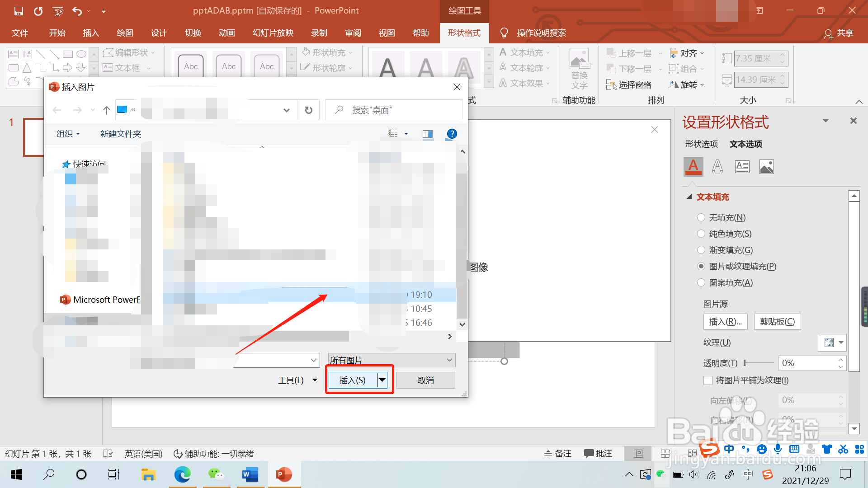Launch Microsoft Edge from taskbar
The height and width of the screenshot is (488, 868).
(x=183, y=474)
